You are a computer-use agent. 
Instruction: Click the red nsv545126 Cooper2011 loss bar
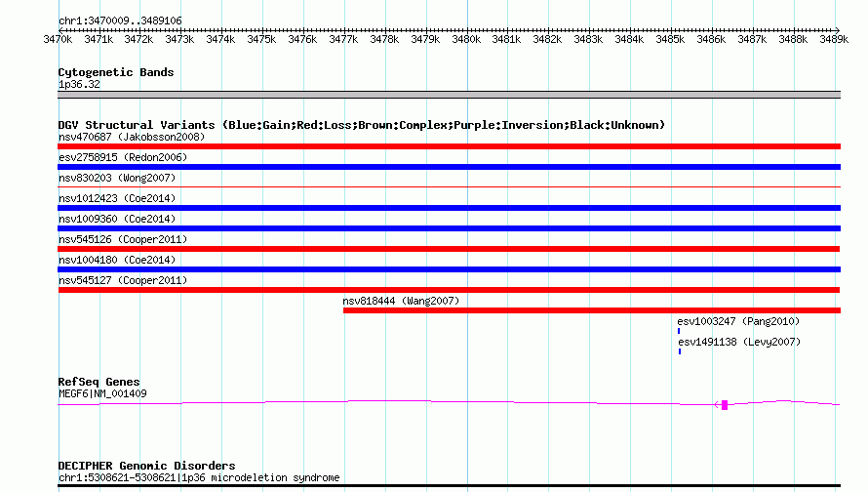(x=449, y=249)
